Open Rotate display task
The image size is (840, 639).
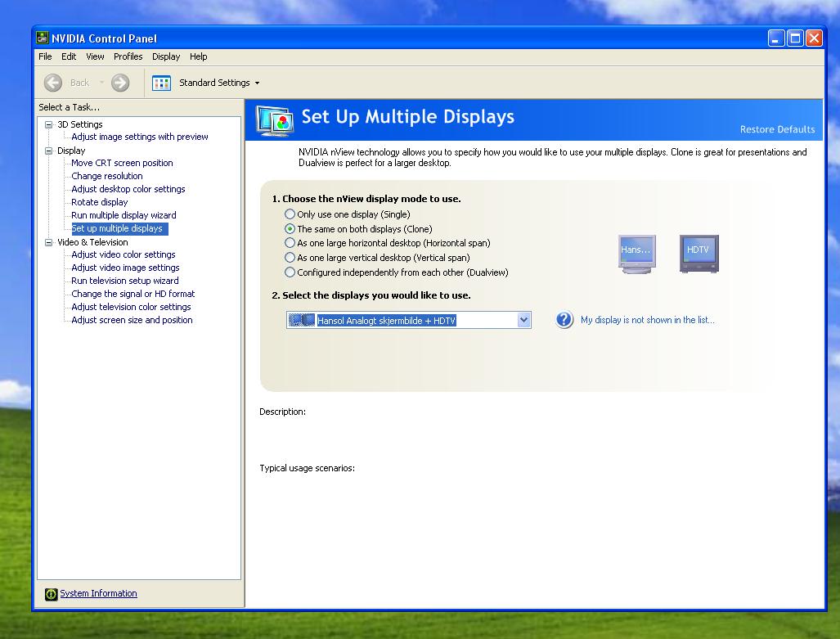pyautogui.click(x=100, y=202)
